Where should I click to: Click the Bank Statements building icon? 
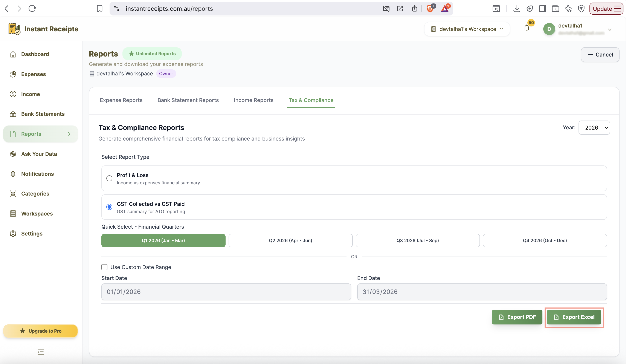click(13, 114)
